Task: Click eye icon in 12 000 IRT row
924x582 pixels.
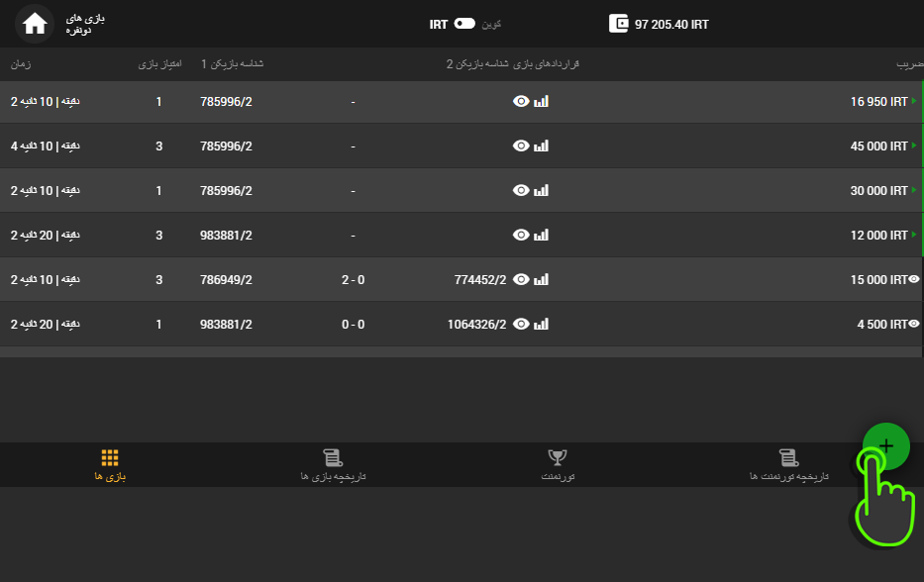Action: (521, 236)
